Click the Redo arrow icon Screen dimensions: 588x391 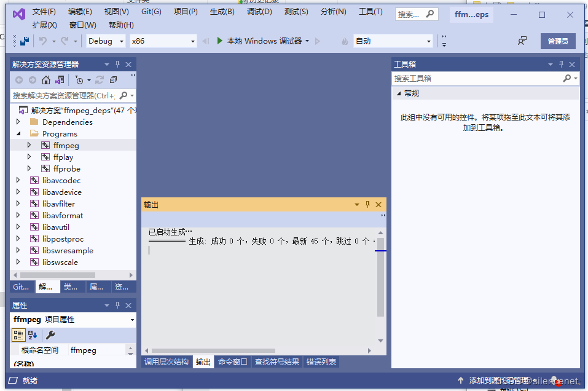(65, 41)
